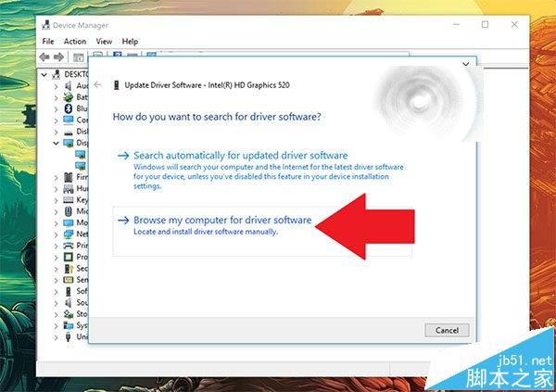Viewport: 556px width, 392px height.
Task: Click the Universal Serial Bus icon
Action: click(x=68, y=337)
